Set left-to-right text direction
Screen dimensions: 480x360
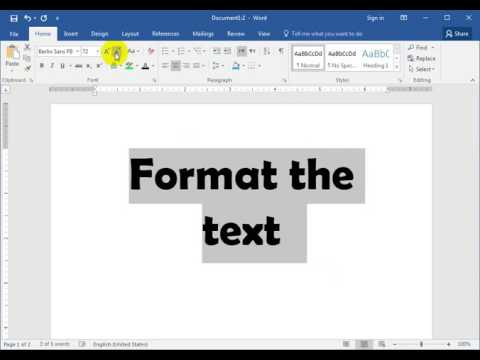pos(241,51)
